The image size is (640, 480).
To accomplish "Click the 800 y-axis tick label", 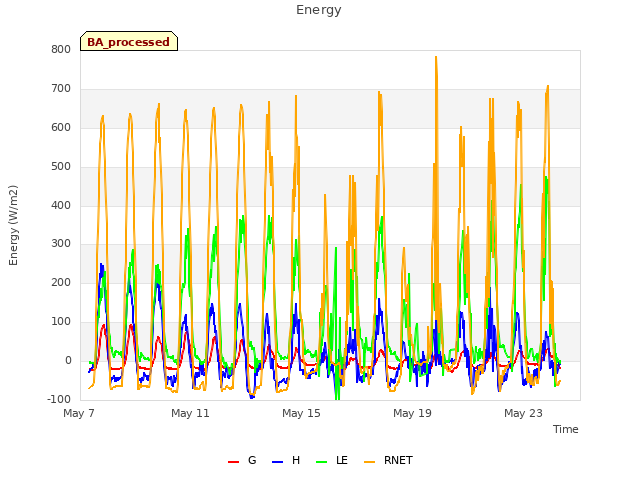I will [61, 50].
